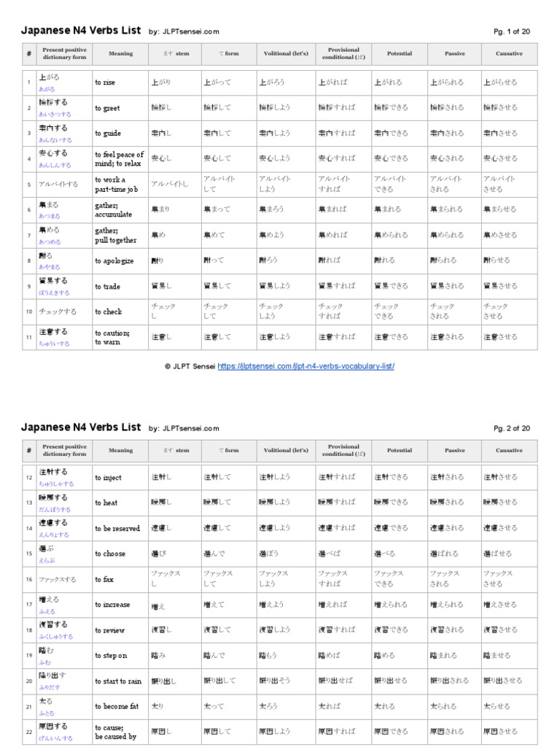Screen dimensions: 560x747
Task: Click 'to caution; to warn' cell
Action: 120,337
